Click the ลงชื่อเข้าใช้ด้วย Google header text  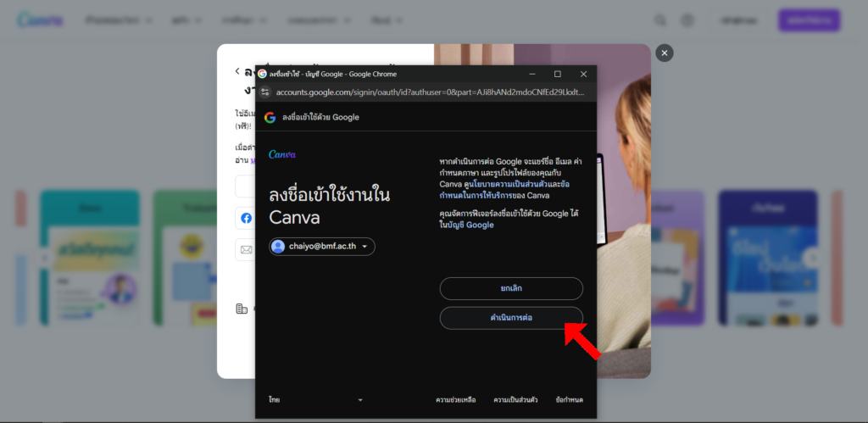pyautogui.click(x=320, y=117)
